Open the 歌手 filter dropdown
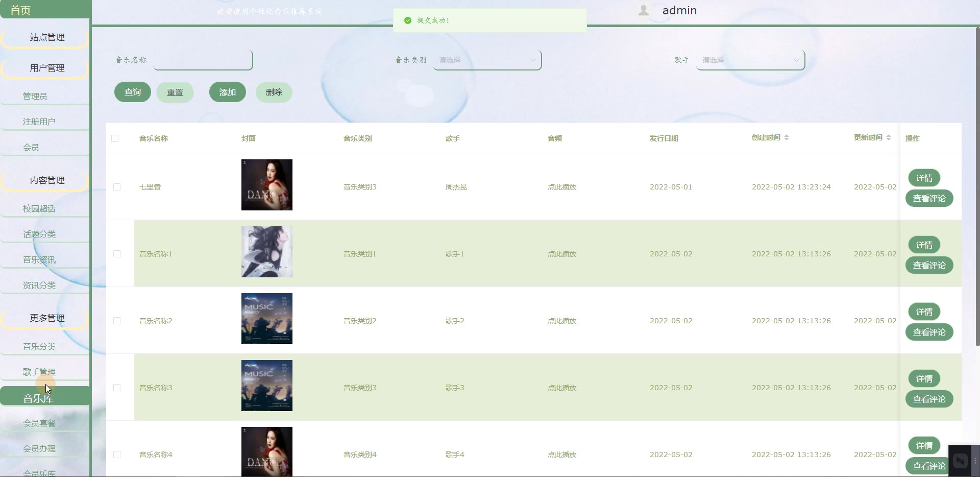Image resolution: width=980 pixels, height=477 pixels. coord(750,60)
